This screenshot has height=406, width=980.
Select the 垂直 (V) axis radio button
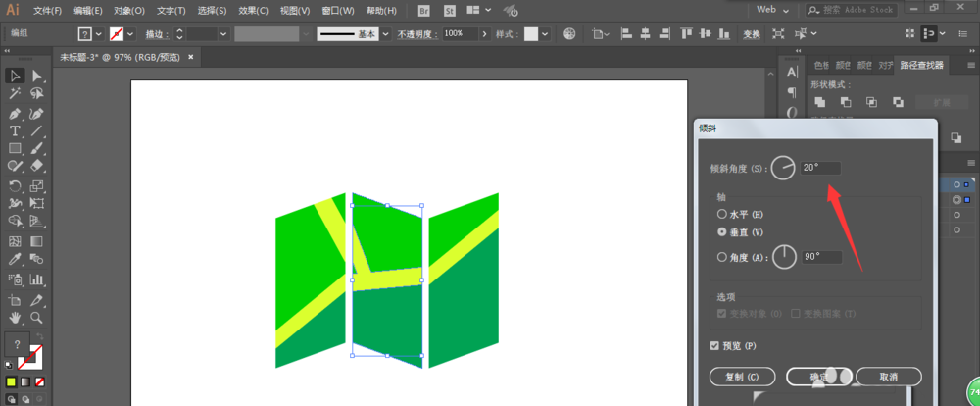click(x=722, y=232)
